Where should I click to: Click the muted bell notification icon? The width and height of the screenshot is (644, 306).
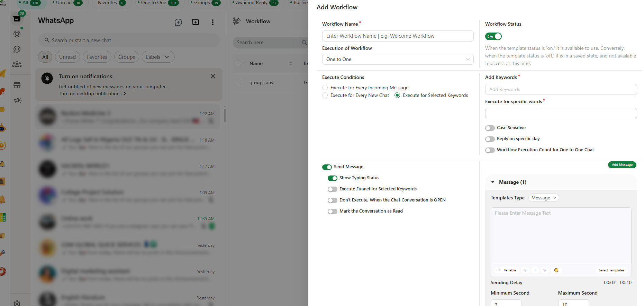coord(47,78)
